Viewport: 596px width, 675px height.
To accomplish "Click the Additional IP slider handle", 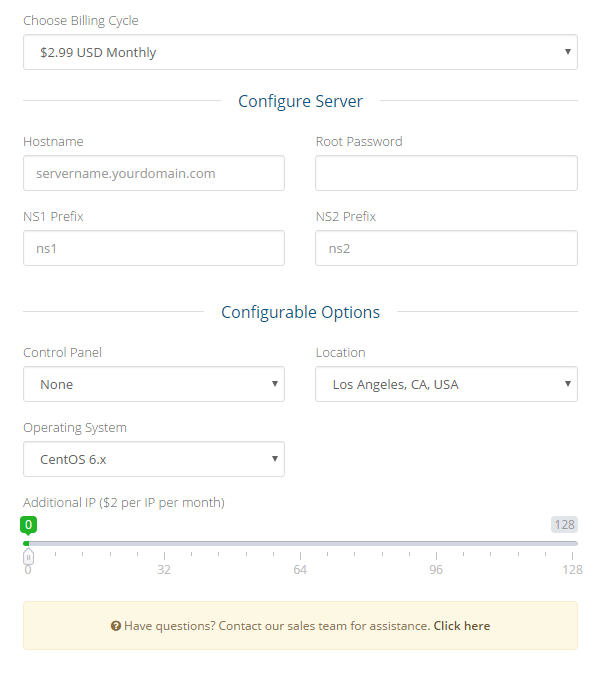I will (x=28, y=557).
